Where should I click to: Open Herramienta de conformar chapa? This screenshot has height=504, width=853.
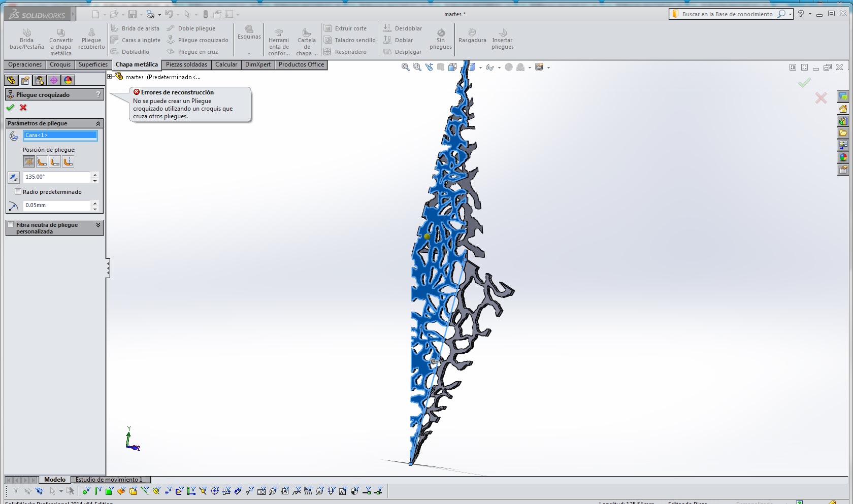(x=279, y=42)
